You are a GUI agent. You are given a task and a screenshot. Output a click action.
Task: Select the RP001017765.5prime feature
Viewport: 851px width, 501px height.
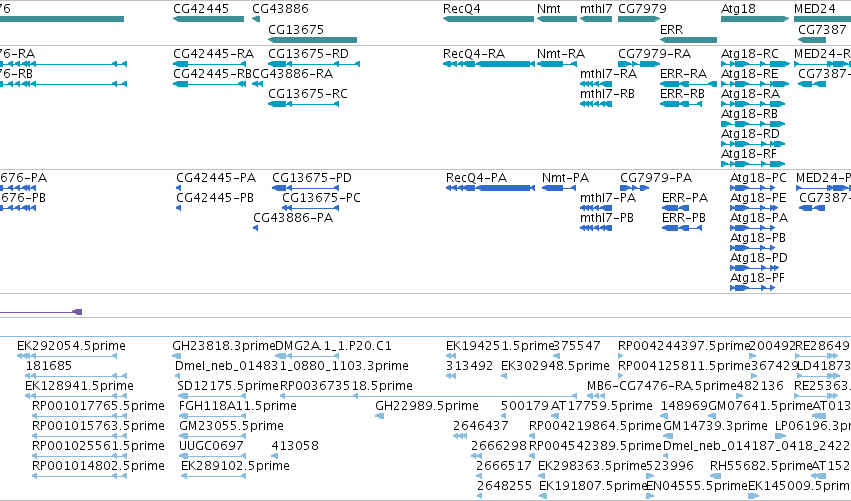[79, 416]
